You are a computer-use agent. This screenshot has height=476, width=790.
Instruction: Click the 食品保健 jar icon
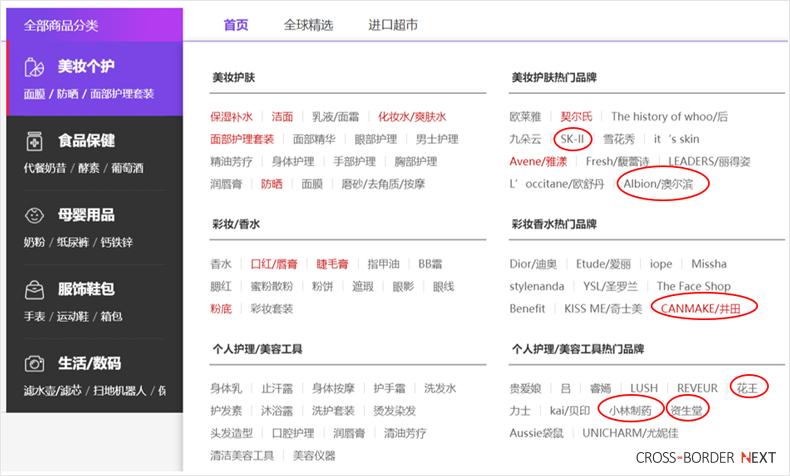[x=34, y=141]
